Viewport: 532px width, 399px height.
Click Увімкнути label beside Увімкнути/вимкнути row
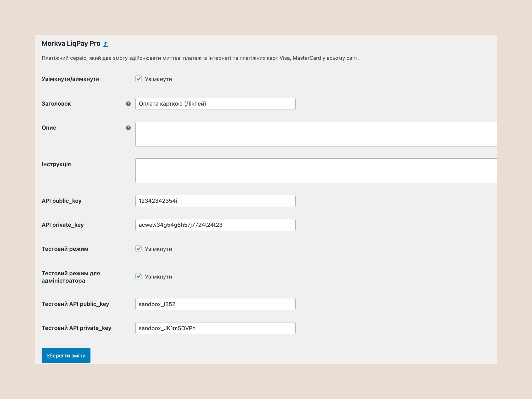click(158, 79)
